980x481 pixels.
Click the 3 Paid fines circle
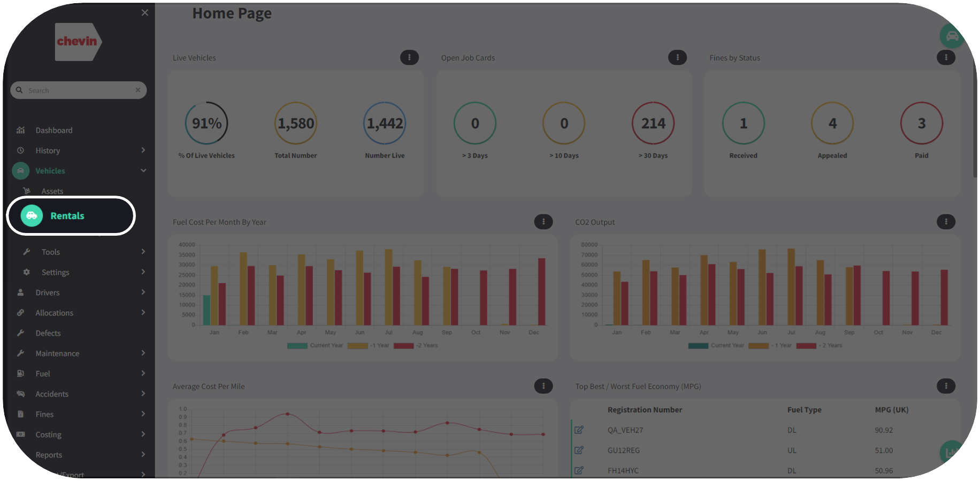tap(922, 123)
